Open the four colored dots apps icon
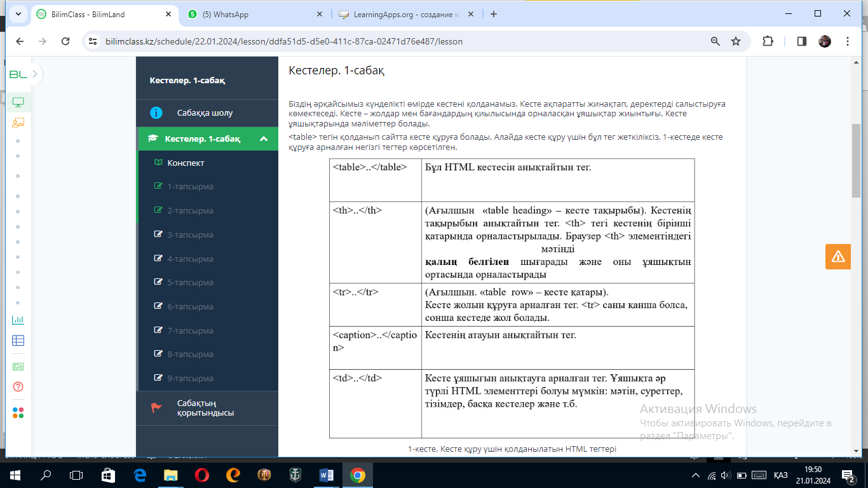The width and height of the screenshot is (868, 488). point(18,412)
